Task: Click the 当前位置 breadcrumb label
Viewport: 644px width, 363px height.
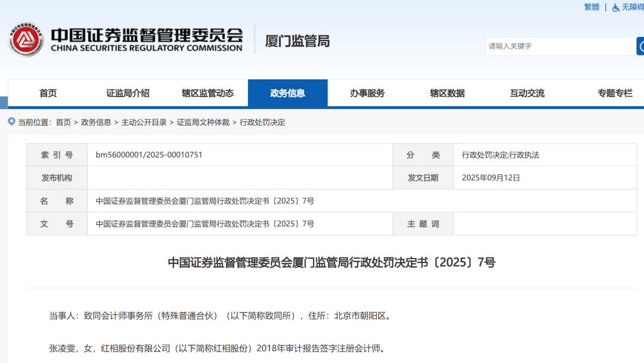Action: pyautogui.click(x=35, y=122)
